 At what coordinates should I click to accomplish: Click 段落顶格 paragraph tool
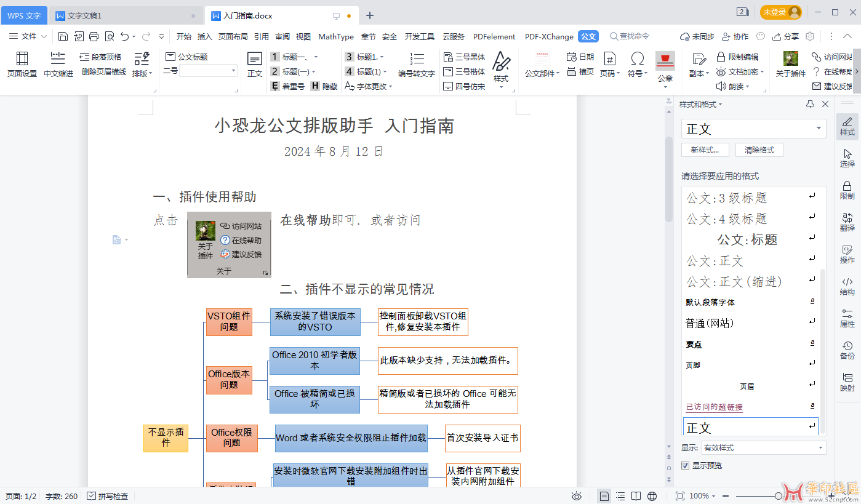point(101,57)
